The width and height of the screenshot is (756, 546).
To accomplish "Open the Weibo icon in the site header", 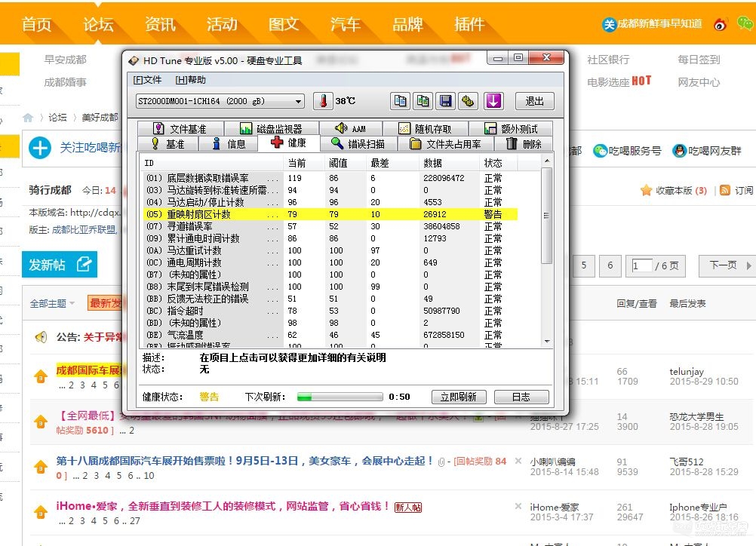I will pos(720,24).
